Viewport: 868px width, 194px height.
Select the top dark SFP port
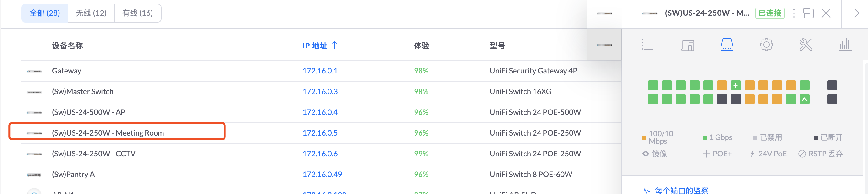click(x=832, y=85)
